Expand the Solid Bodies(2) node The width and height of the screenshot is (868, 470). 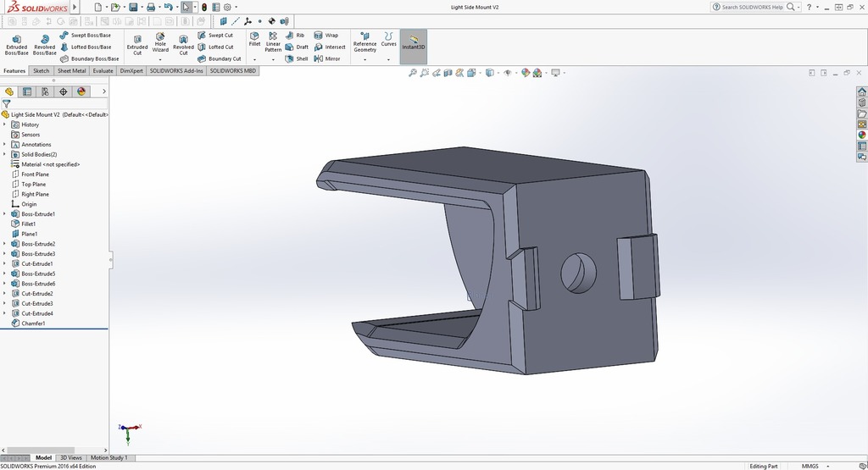[x=5, y=154]
